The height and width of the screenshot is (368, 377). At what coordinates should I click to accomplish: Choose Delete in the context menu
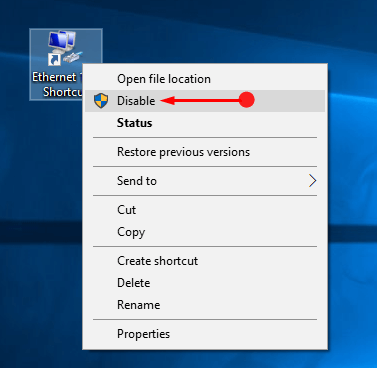(205, 283)
